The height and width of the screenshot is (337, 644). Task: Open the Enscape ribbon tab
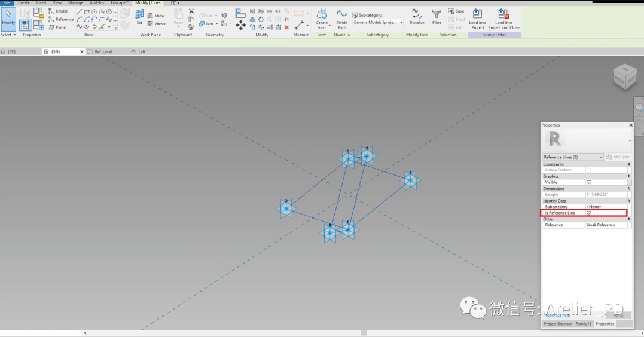[x=120, y=2]
